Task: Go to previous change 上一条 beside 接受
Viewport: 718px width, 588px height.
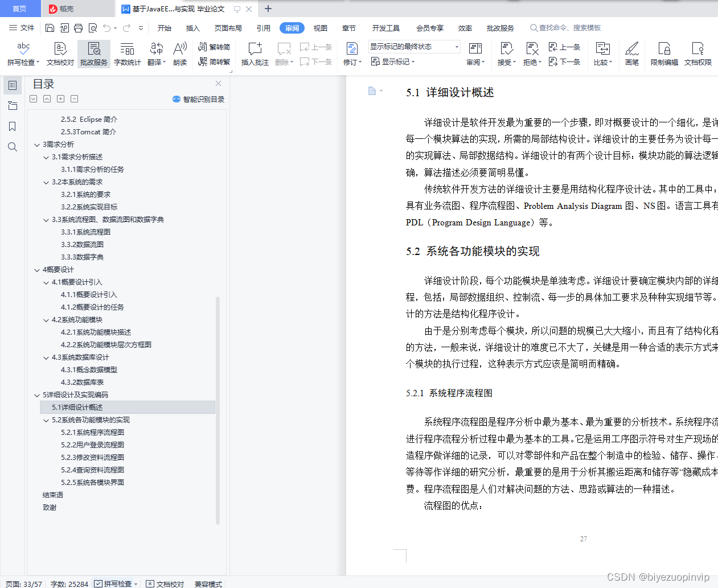Action: [x=564, y=47]
